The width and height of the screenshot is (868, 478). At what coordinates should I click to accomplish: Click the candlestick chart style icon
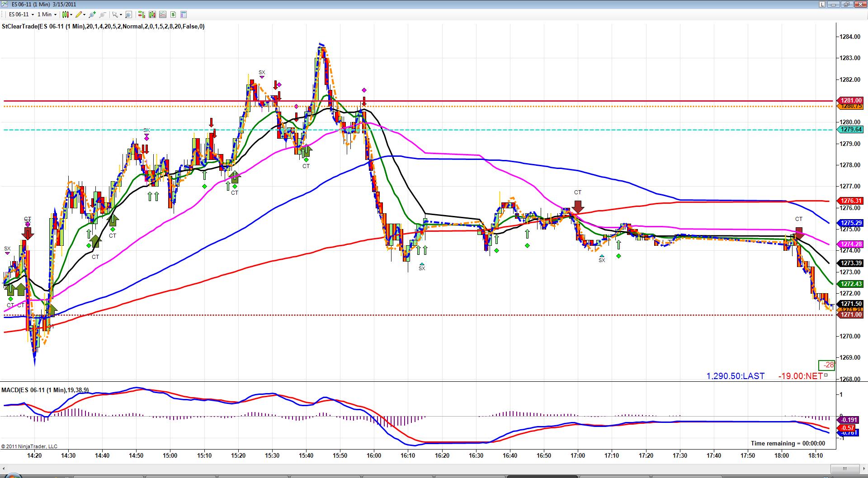65,14
